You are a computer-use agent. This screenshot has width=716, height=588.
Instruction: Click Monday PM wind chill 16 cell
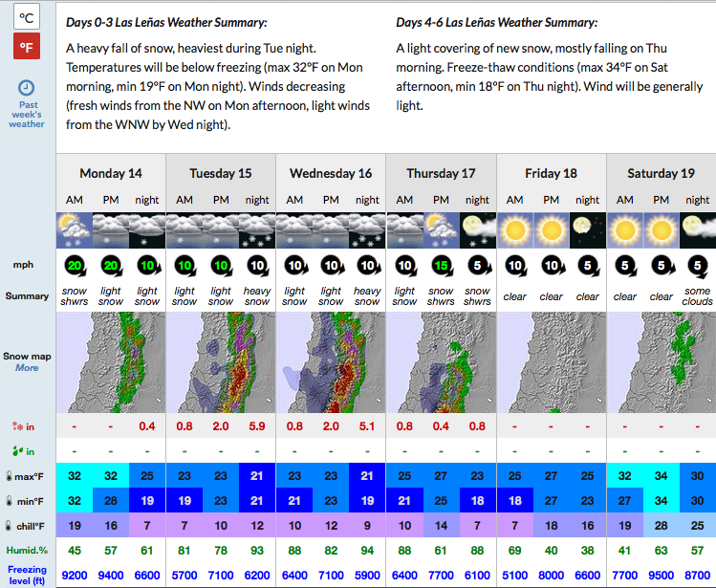[x=111, y=526]
